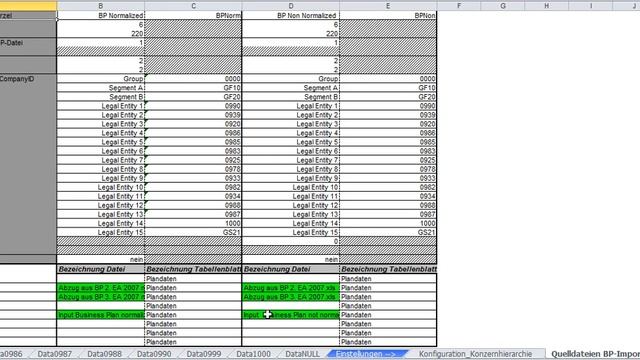Select 'Legal Entity 10' in column D
The image size is (640, 360).
291,187
